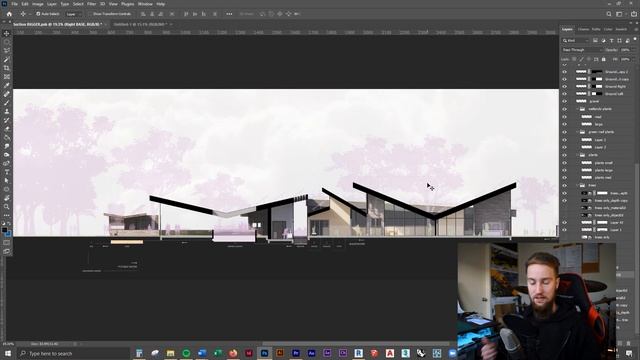Select the Dodge tool

[x=7, y=155]
